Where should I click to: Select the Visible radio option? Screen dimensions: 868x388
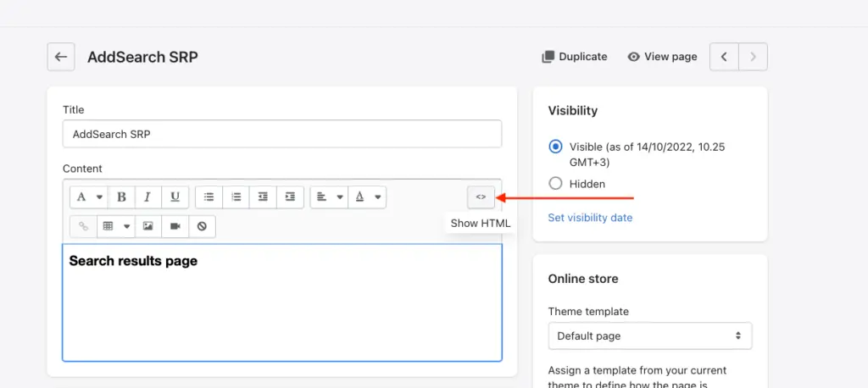[555, 147]
